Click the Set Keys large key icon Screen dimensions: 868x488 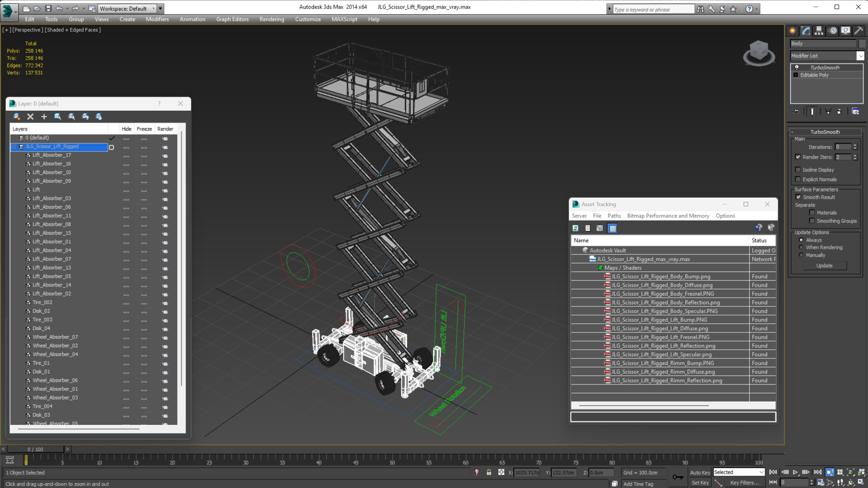[678, 477]
